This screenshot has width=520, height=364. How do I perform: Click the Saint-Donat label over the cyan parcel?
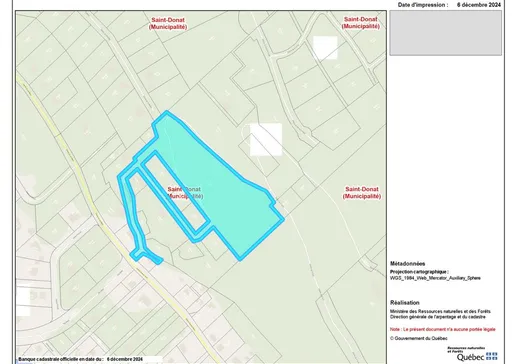click(185, 193)
